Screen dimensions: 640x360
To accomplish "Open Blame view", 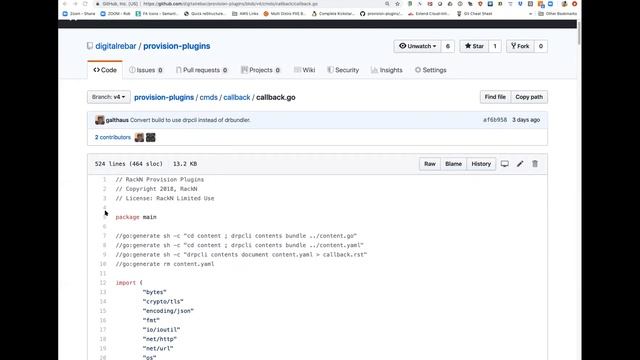I will coord(453,164).
